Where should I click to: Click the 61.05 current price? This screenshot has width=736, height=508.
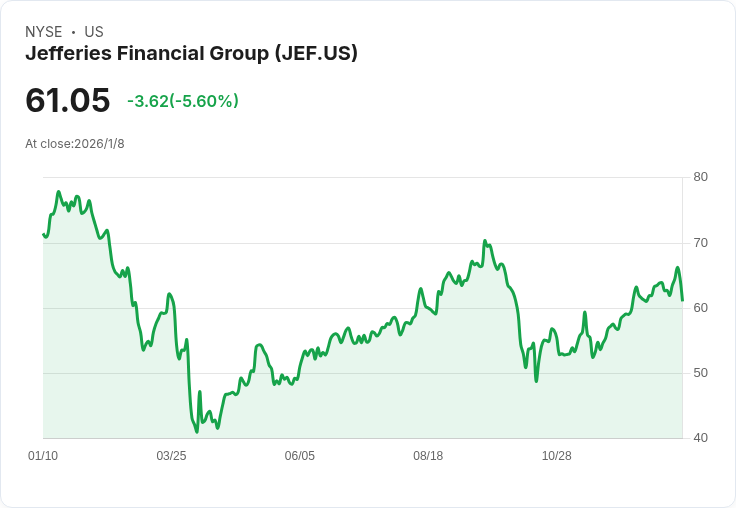coord(68,101)
